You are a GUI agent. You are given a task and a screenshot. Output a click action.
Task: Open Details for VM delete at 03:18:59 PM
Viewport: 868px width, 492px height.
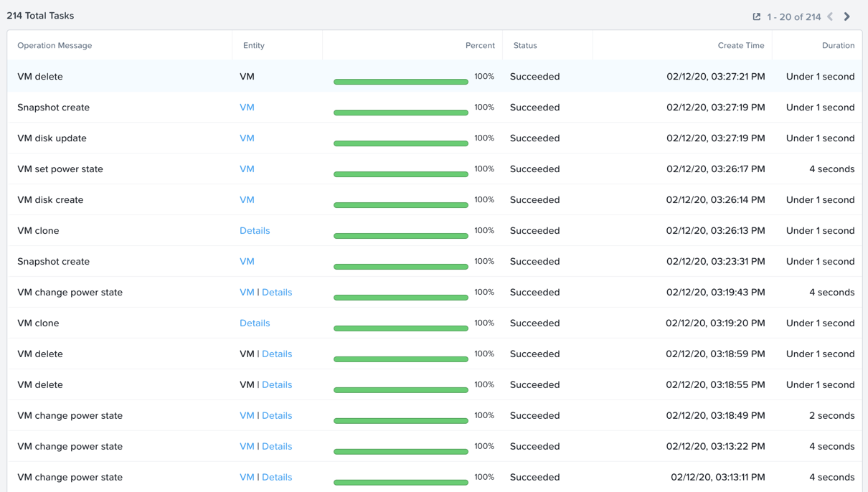[x=277, y=354]
